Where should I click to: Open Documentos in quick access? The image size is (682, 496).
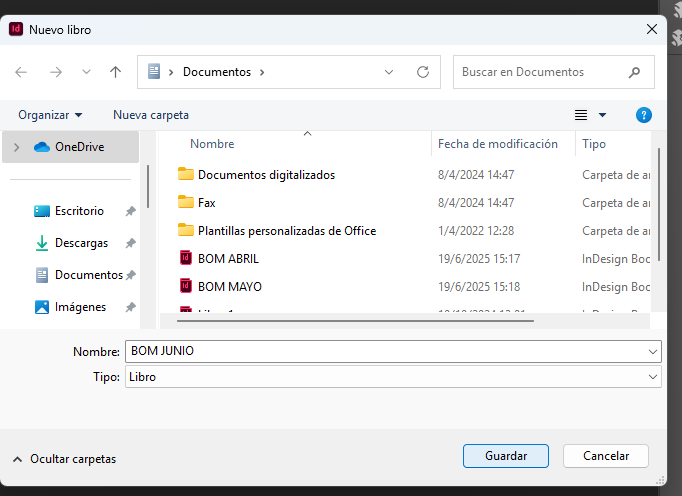pos(89,275)
